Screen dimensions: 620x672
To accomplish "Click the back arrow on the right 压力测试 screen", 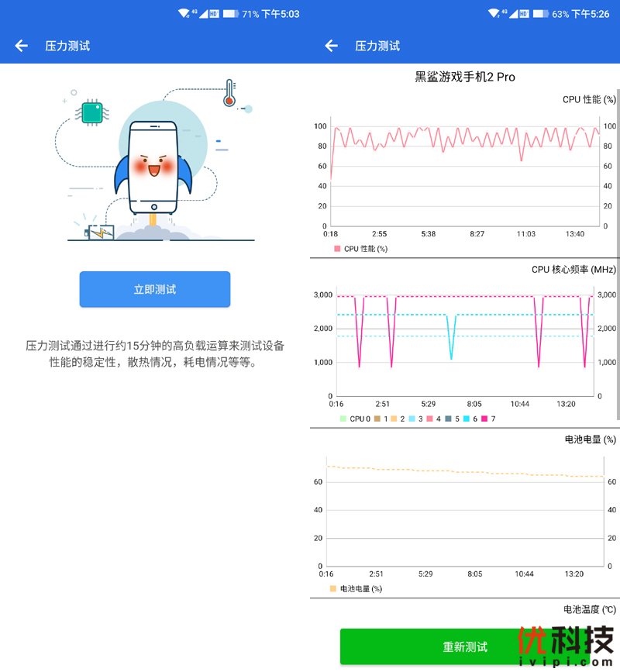I will tap(331, 46).
